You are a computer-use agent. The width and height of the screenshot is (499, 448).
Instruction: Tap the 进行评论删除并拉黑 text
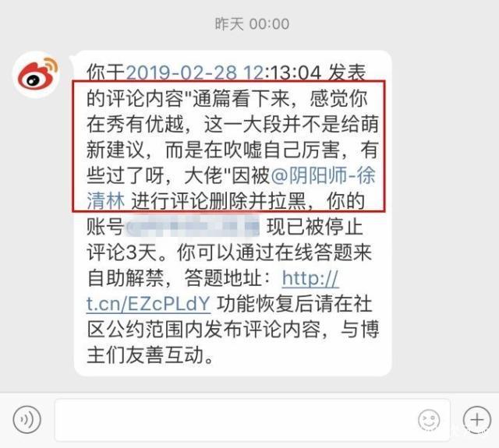218,201
